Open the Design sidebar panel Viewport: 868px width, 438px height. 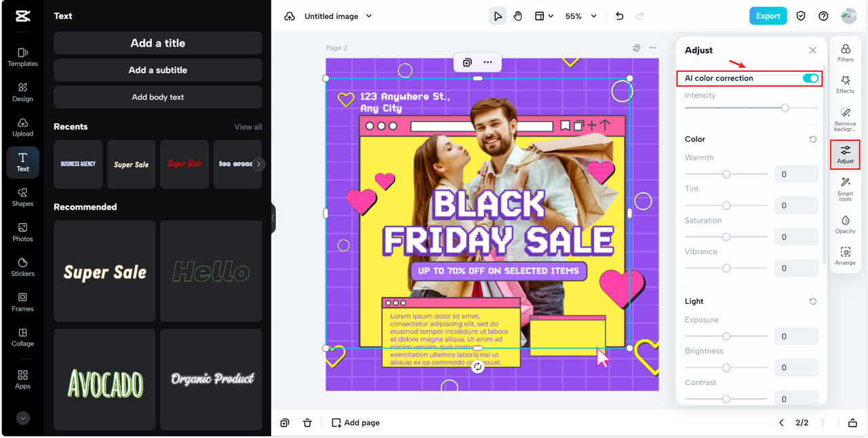(22, 92)
